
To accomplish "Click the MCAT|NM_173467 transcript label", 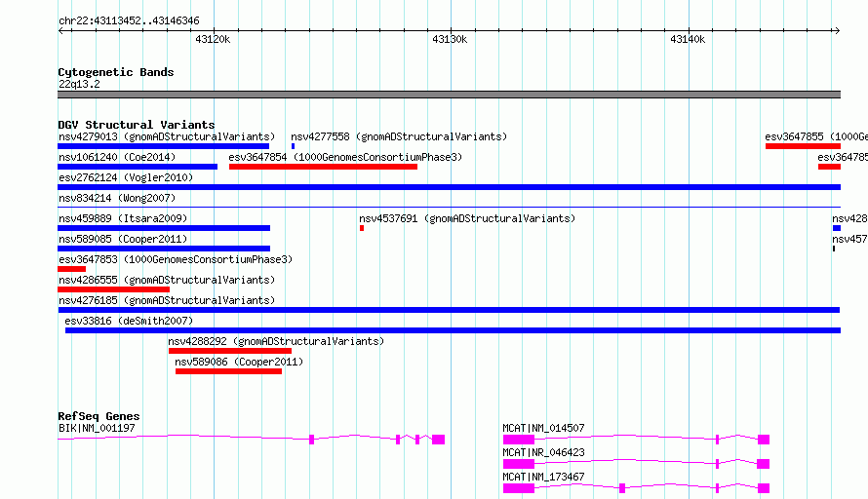I will (x=543, y=477).
